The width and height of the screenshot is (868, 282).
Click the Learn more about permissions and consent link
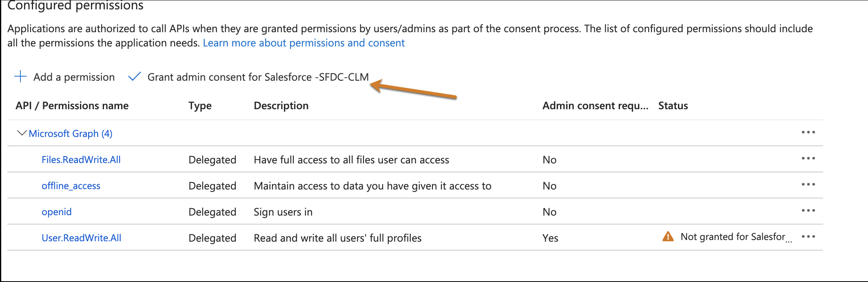pyautogui.click(x=303, y=42)
